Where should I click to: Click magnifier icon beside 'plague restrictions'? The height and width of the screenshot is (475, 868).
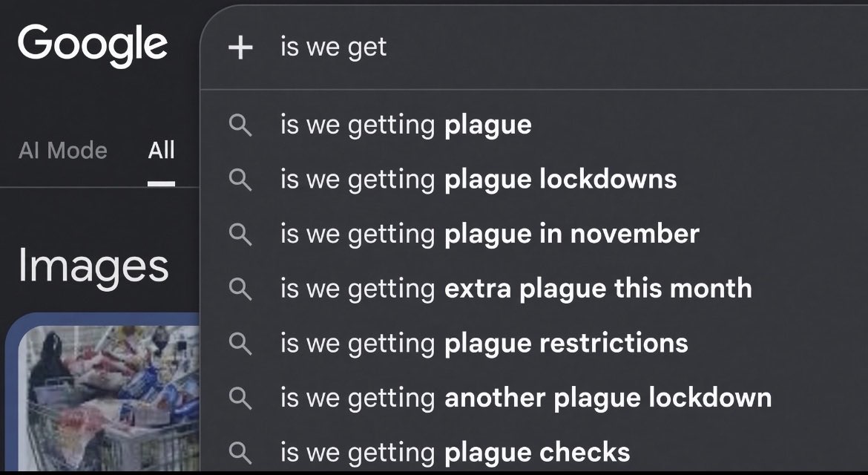[240, 343]
